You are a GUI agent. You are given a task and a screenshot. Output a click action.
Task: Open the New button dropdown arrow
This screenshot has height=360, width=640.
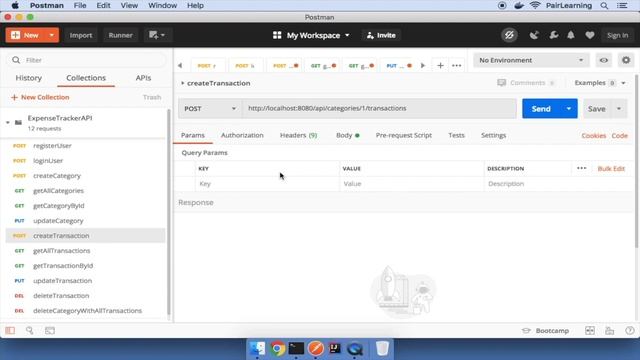click(x=51, y=35)
